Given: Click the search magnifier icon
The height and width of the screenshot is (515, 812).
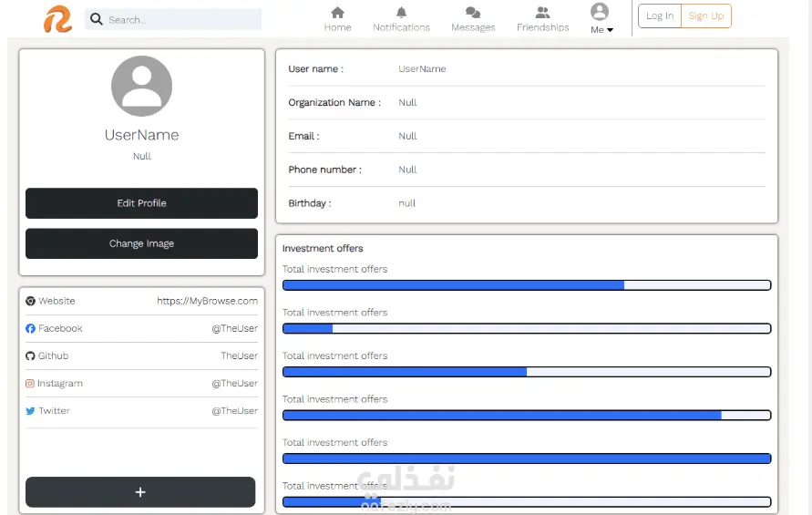Looking at the screenshot, I should click(97, 19).
